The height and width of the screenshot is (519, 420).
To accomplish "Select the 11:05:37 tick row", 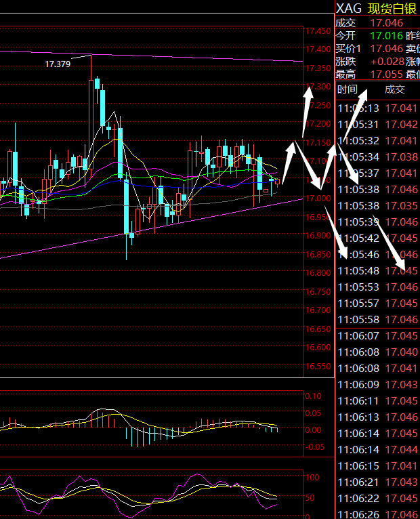I will [x=378, y=173].
